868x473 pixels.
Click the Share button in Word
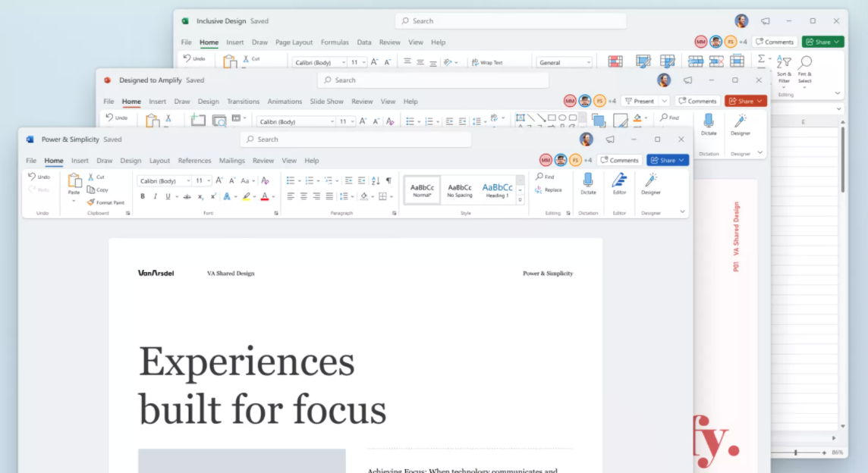click(x=667, y=160)
